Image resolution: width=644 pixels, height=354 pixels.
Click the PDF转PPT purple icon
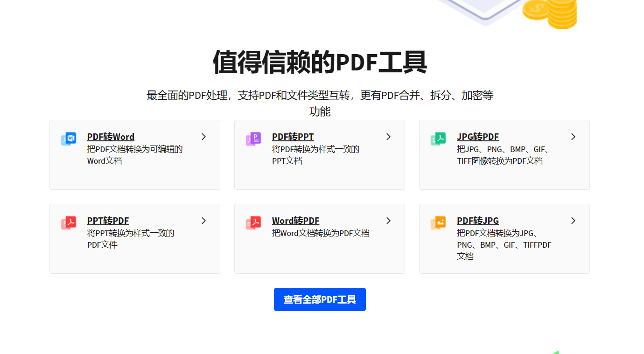(253, 139)
